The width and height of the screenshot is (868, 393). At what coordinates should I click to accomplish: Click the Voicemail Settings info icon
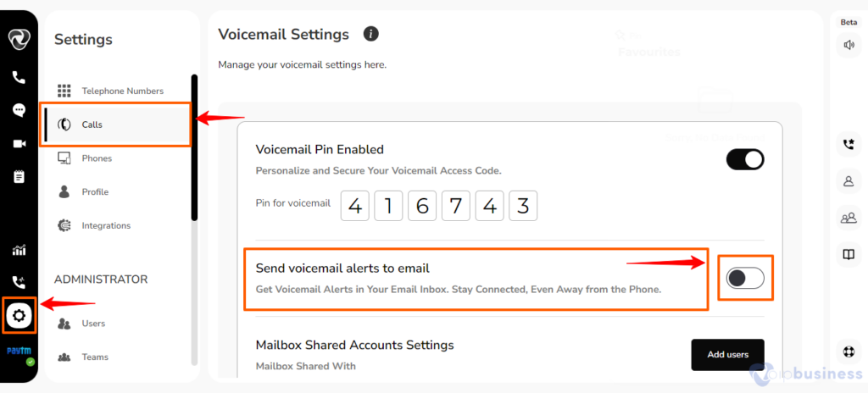[x=371, y=35]
